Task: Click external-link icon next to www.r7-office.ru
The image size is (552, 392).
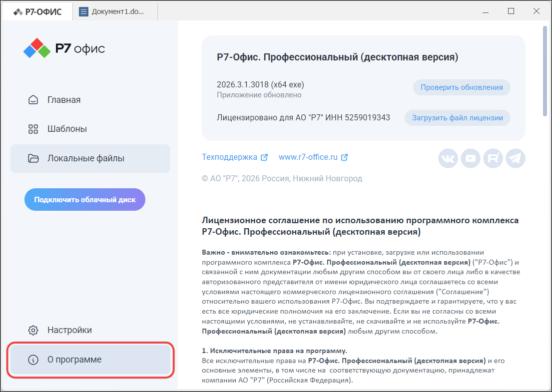Action: pos(345,157)
